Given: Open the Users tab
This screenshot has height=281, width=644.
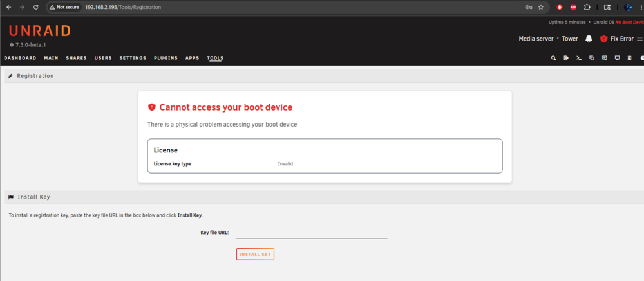Looking at the screenshot, I should [103, 58].
